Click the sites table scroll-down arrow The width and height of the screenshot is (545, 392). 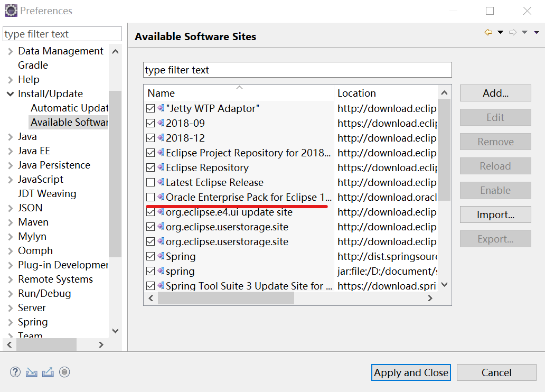pos(444,285)
